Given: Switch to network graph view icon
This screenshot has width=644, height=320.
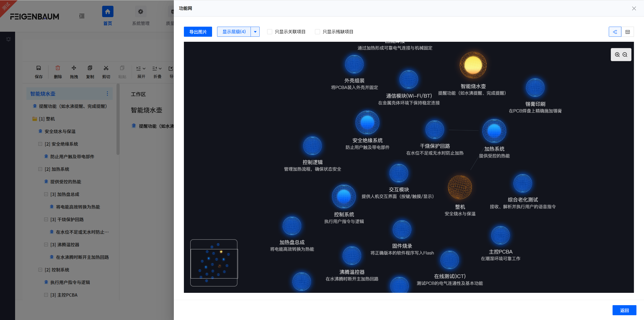Looking at the screenshot, I should [615, 32].
